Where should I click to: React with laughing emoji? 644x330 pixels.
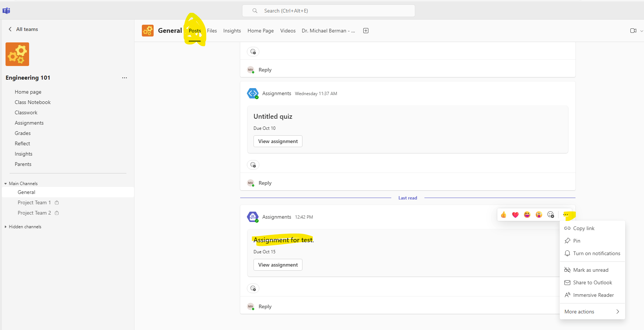[x=527, y=215]
